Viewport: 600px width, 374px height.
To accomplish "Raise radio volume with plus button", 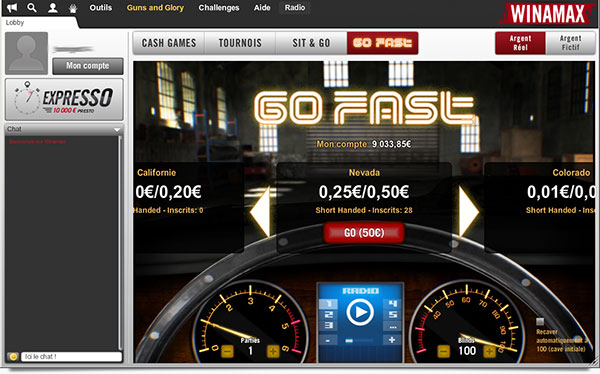I will tap(392, 340).
